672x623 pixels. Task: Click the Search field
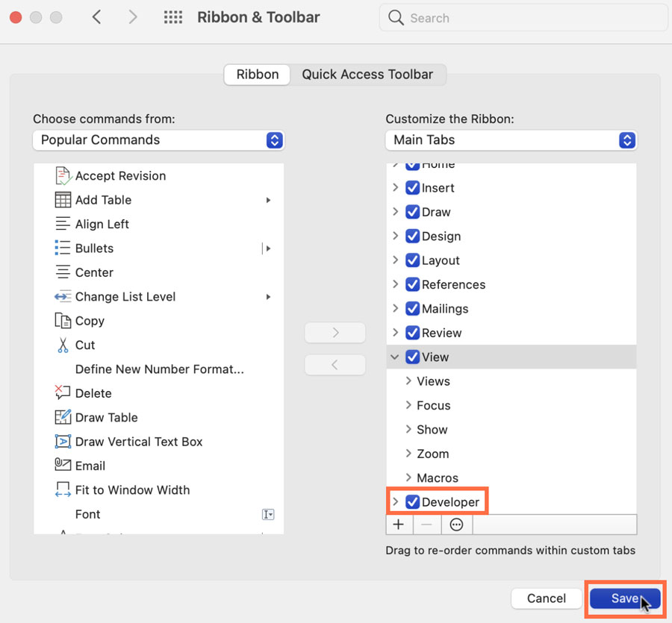[523, 17]
